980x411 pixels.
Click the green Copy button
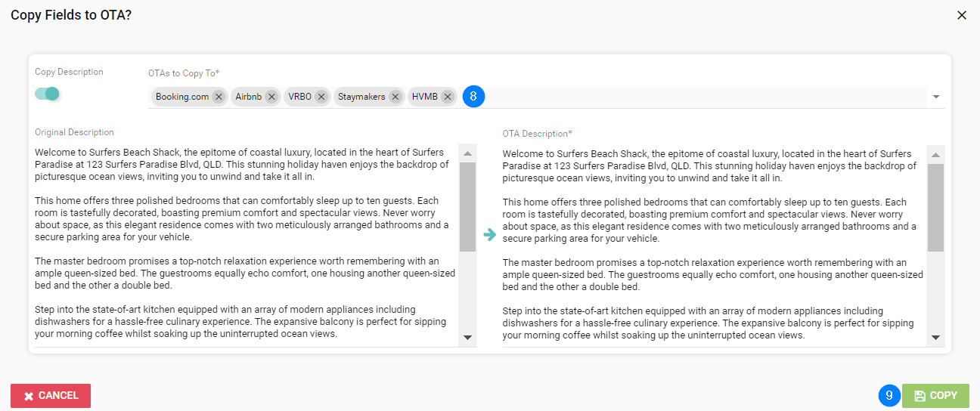click(x=935, y=395)
